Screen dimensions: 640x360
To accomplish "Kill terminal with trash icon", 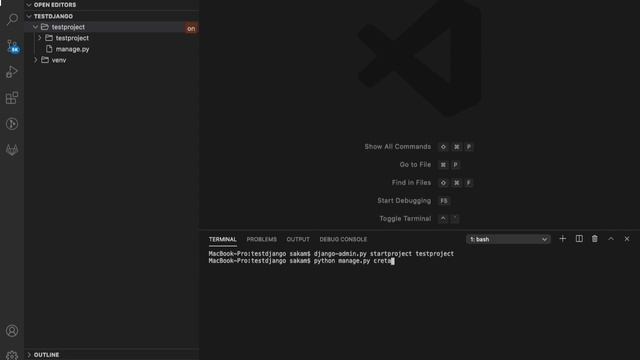I will tap(595, 239).
